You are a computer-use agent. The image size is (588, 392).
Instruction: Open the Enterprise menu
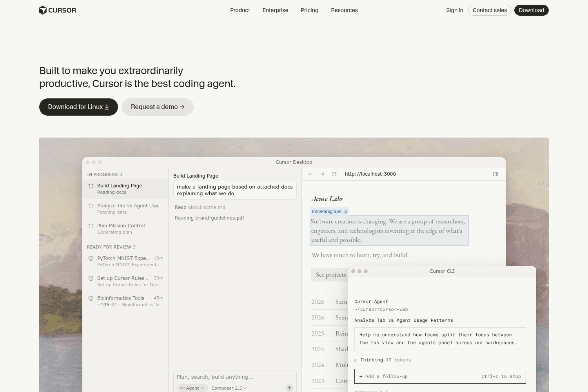coord(275,10)
